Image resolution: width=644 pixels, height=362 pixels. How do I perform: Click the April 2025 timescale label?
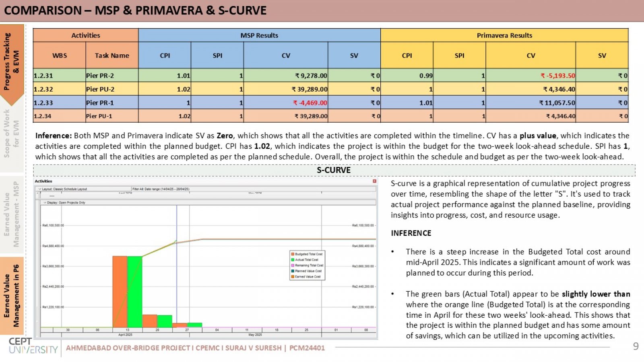click(125, 335)
